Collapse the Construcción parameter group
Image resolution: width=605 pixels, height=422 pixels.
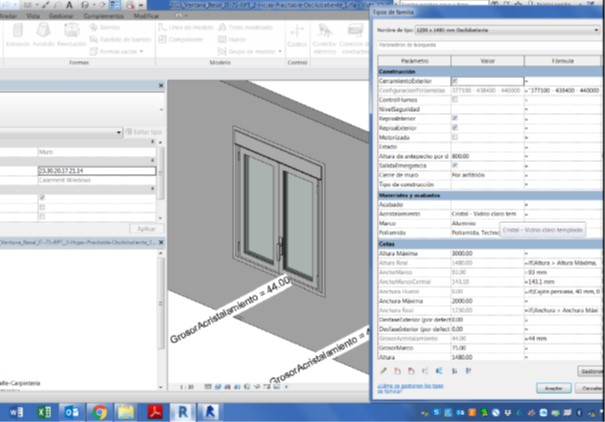(x=489, y=71)
